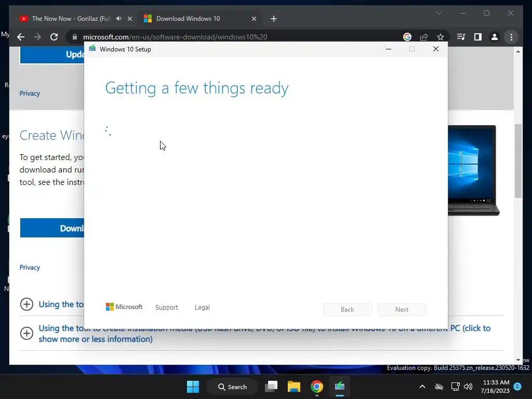Screen dimensions: 532x399
Task: Open Google icon in the address bar
Action: point(407,37)
